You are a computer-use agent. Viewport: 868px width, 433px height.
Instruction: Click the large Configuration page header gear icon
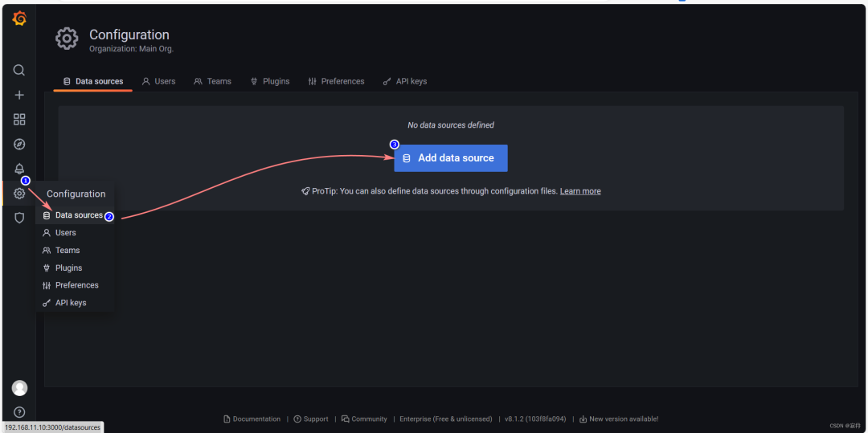(67, 39)
